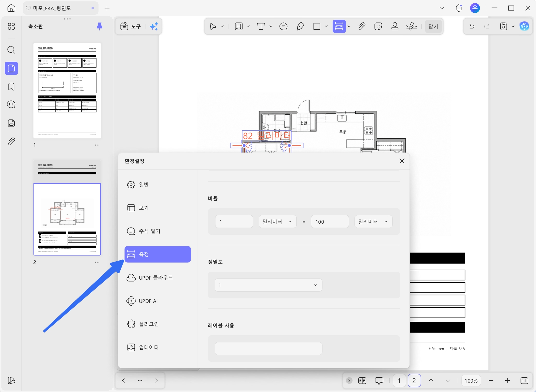
Task: Select the stamp tool
Action: (x=395, y=26)
